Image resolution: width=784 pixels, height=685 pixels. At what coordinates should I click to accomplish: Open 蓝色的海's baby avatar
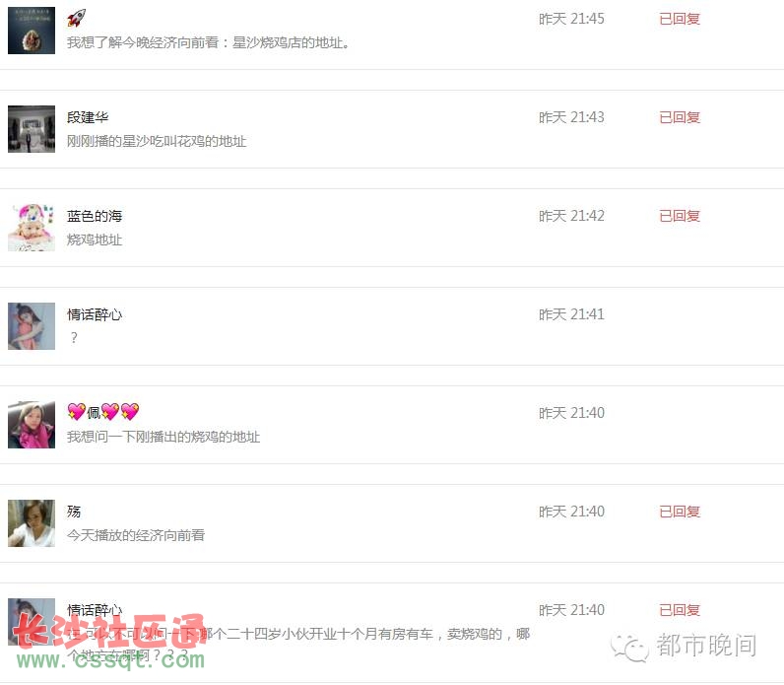pos(32,228)
